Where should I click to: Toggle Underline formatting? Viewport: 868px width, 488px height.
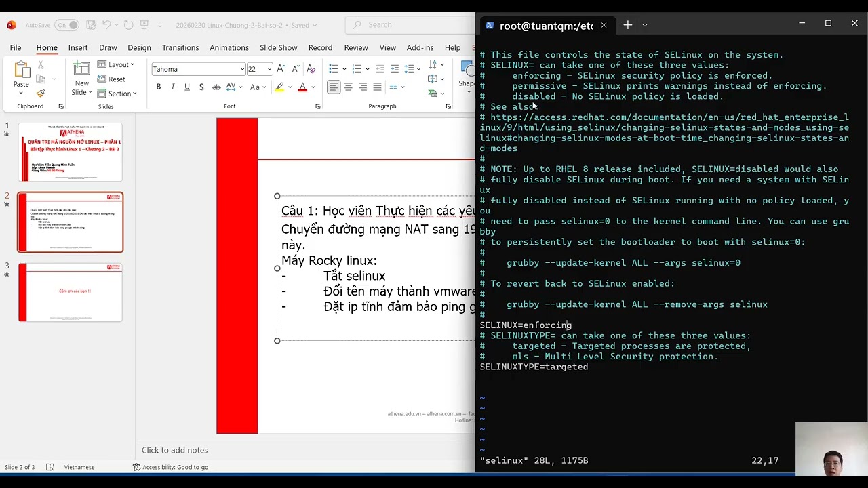[186, 87]
